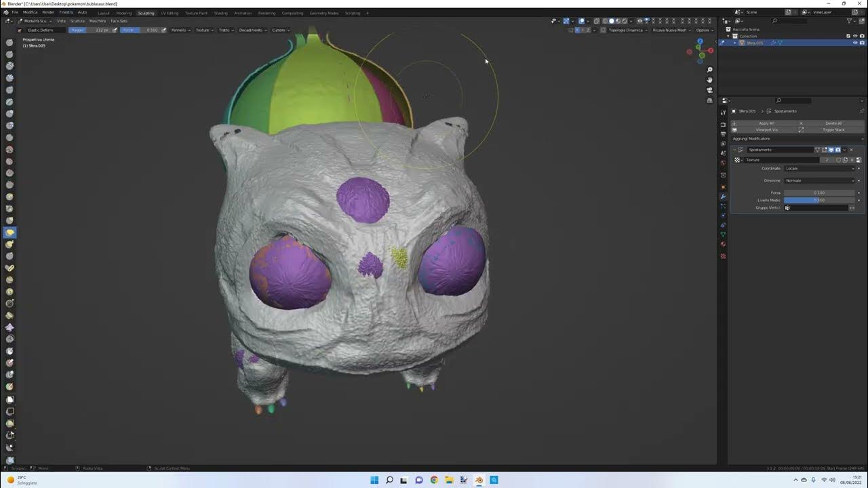The image size is (868, 488).
Task: Click the pan hand viewport gizmo
Action: point(710,80)
